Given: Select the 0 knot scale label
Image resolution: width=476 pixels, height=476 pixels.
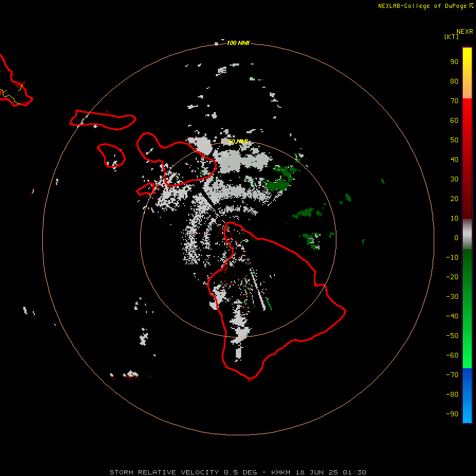Looking at the screenshot, I should click(x=456, y=238).
